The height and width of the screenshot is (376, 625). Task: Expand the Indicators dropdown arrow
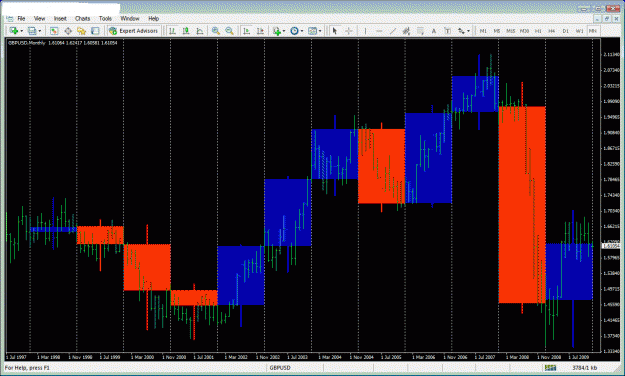pos(284,31)
